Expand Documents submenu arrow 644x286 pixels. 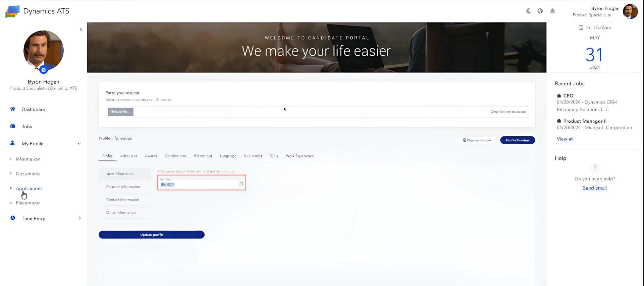pos(11,173)
